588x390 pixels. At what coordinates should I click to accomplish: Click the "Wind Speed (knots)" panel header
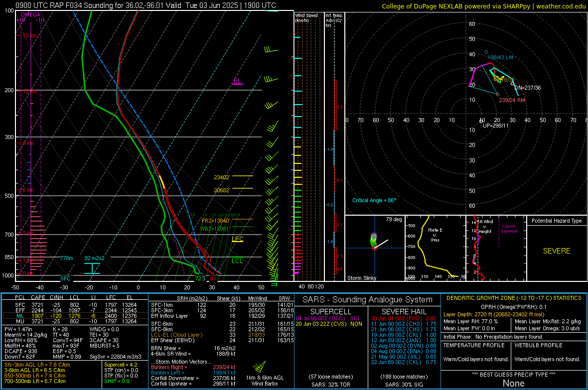click(306, 17)
